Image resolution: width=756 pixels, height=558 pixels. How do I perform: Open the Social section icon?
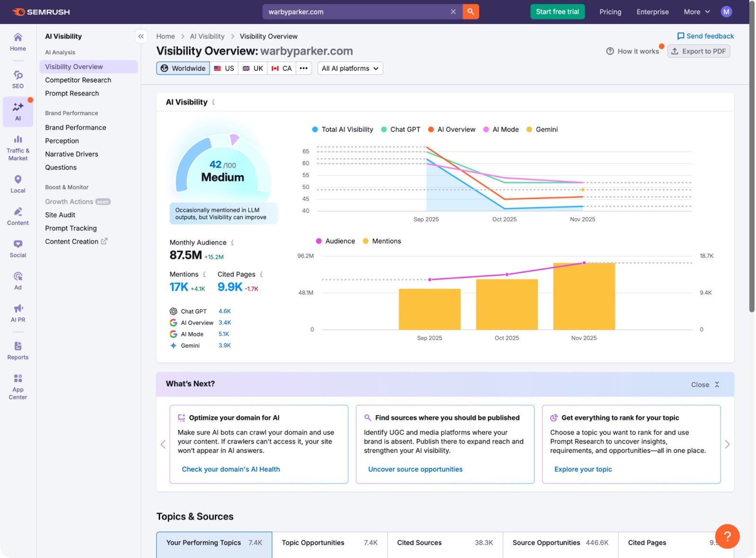point(17,247)
